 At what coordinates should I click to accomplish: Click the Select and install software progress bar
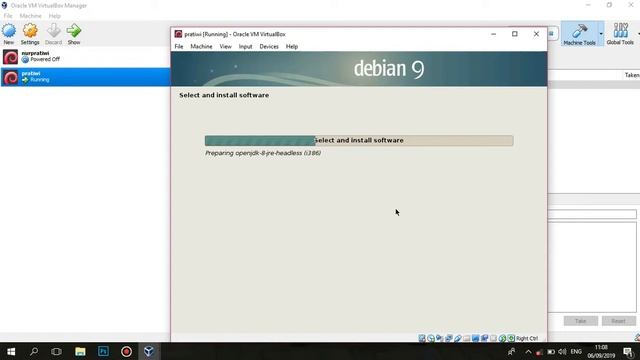tap(359, 140)
